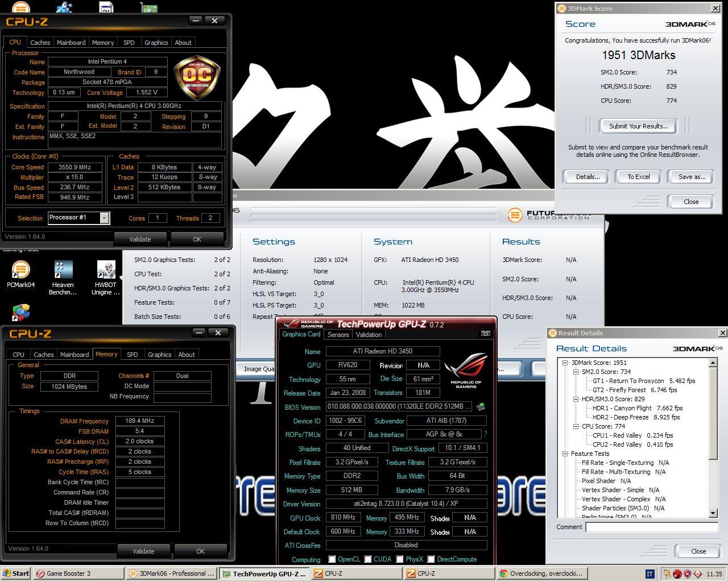Click the Bus Interface question mark in GPU-Z

(x=485, y=434)
